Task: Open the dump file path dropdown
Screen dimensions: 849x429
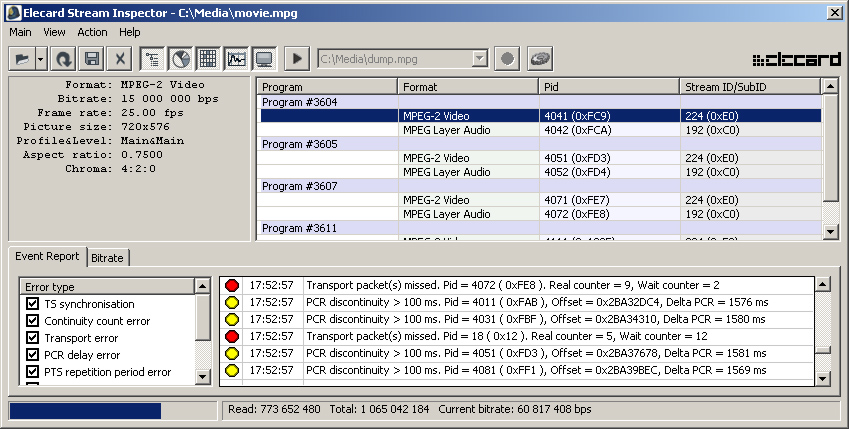Action: [x=479, y=59]
